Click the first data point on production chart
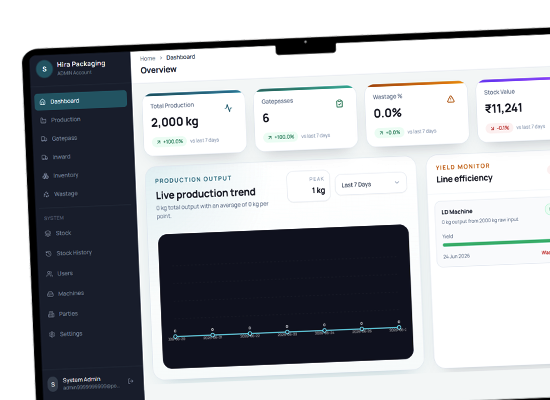 click(175, 336)
